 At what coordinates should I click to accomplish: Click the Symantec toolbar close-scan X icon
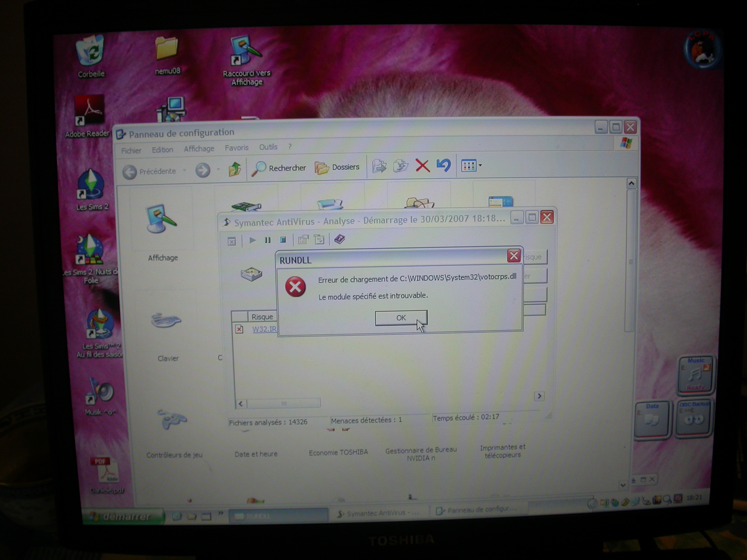tap(232, 241)
